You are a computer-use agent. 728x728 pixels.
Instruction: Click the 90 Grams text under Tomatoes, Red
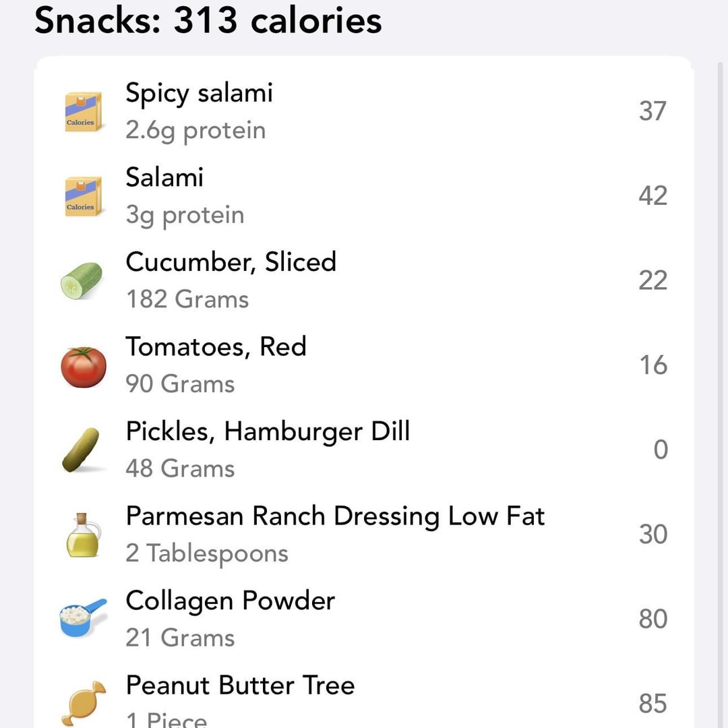point(179,384)
